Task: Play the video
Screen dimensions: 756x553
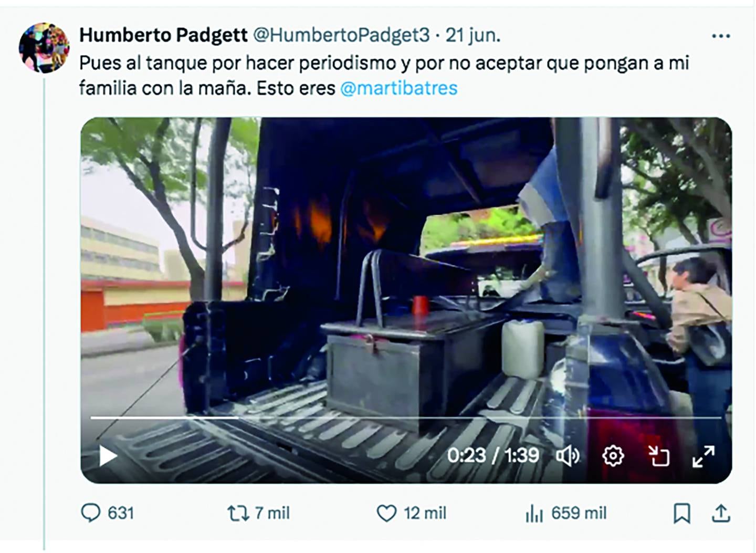Action: pyautogui.click(x=108, y=456)
